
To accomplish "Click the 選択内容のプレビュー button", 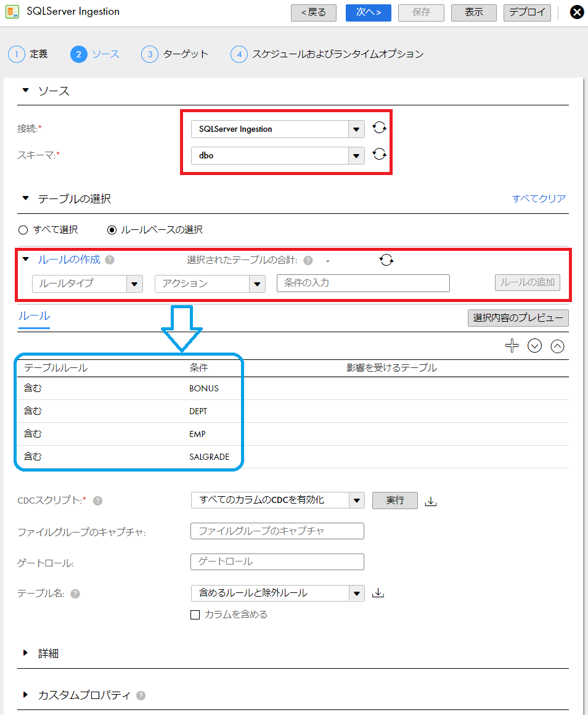I will (518, 318).
